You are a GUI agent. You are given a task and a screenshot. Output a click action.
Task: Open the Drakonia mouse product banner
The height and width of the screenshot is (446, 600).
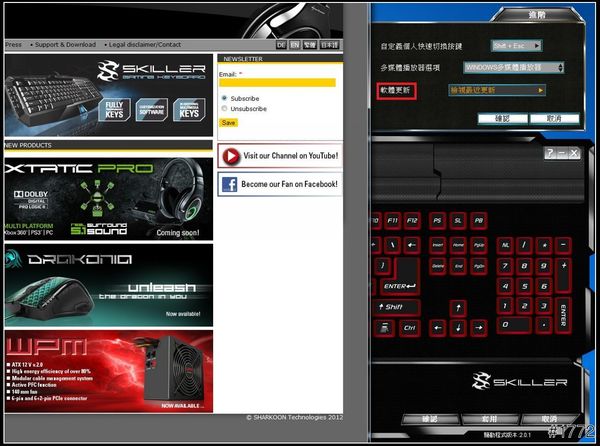108,285
